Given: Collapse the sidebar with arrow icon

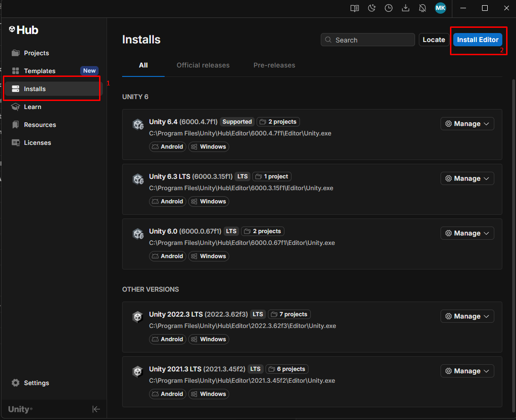Looking at the screenshot, I should pyautogui.click(x=96, y=409).
